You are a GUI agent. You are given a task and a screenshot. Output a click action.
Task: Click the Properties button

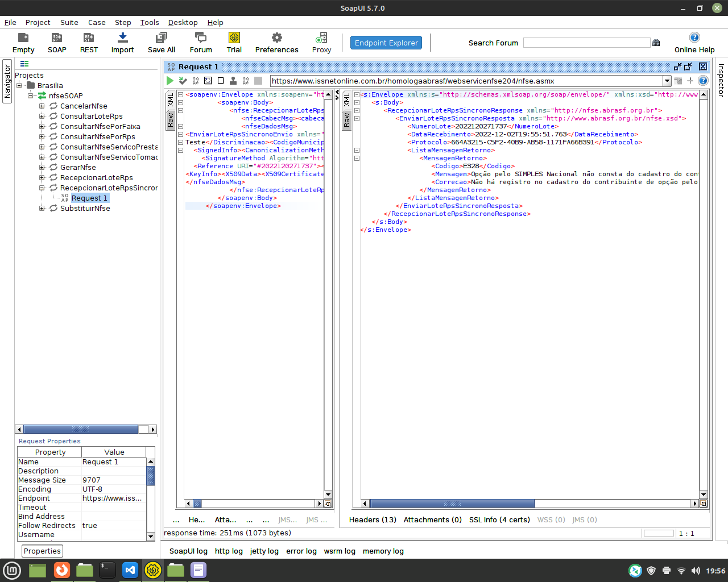pyautogui.click(x=42, y=551)
